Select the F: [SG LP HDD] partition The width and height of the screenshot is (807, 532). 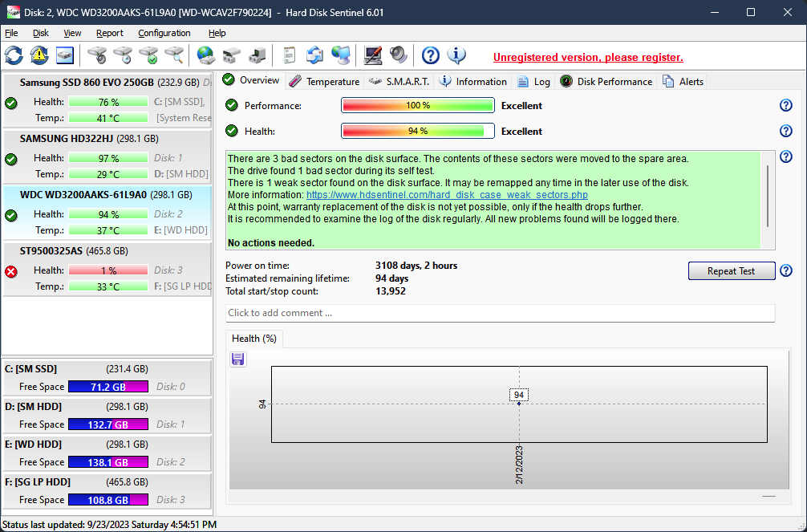(107, 491)
